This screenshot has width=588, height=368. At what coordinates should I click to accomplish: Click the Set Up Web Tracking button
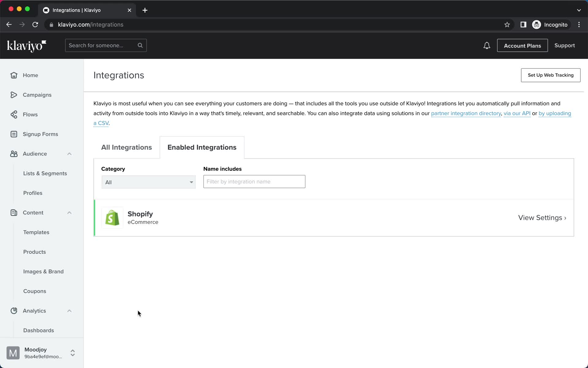(551, 75)
